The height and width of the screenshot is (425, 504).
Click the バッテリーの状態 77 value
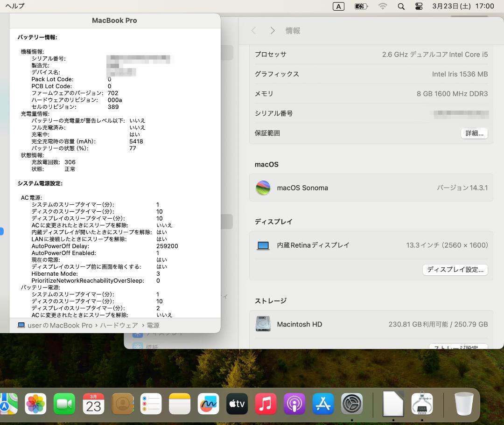pyautogui.click(x=133, y=148)
